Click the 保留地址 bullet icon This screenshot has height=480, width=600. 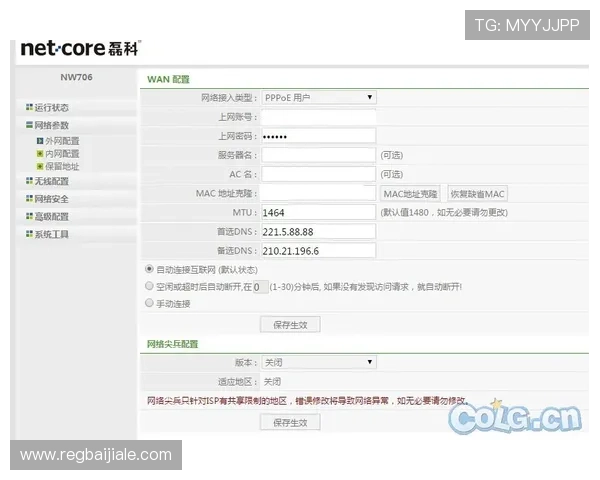pyautogui.click(x=40, y=166)
